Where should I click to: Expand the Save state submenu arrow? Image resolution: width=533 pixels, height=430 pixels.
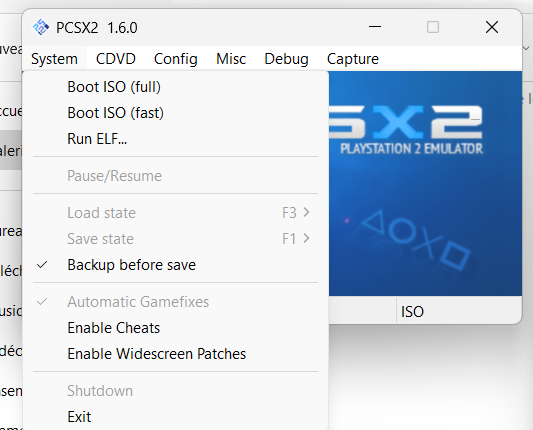click(x=307, y=238)
